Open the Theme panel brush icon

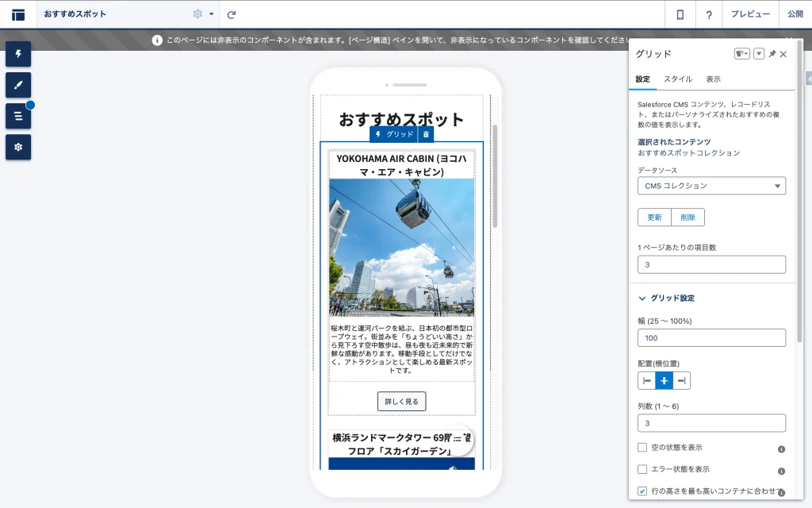tap(18, 85)
